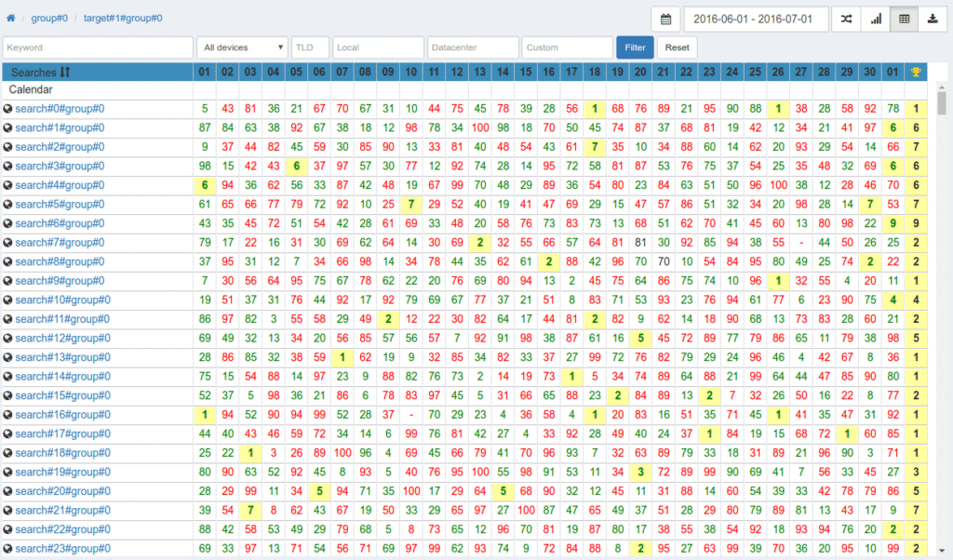Reset the filters with Reset button

click(677, 47)
